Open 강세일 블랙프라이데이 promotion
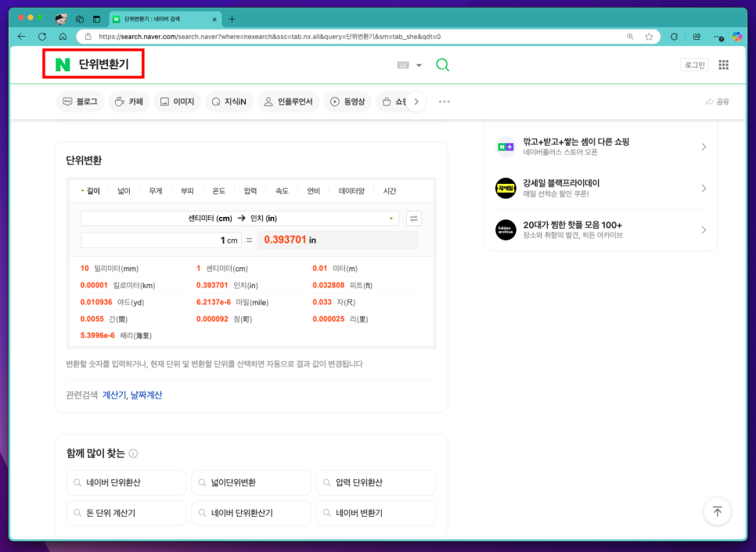 coord(601,188)
